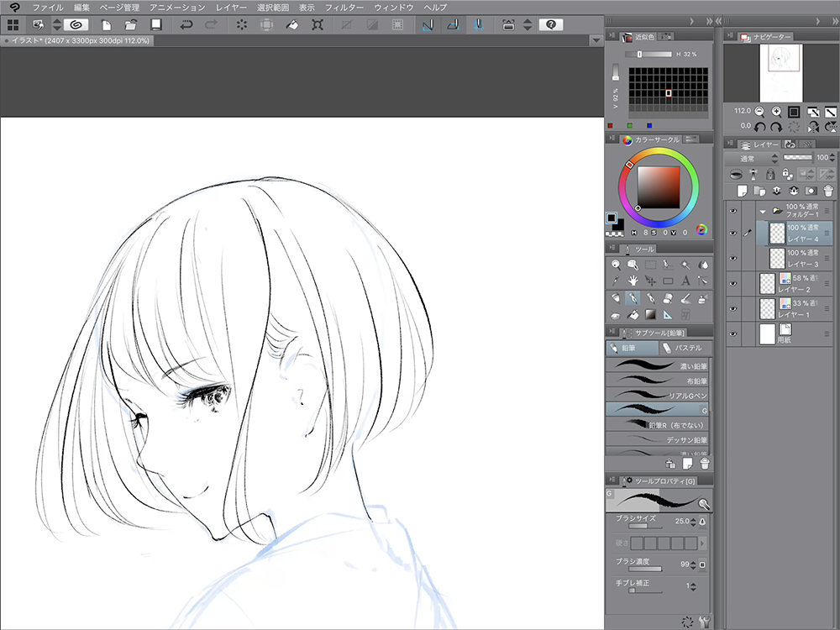
Task: Select 布鉛筆 brush
Action: (x=658, y=381)
